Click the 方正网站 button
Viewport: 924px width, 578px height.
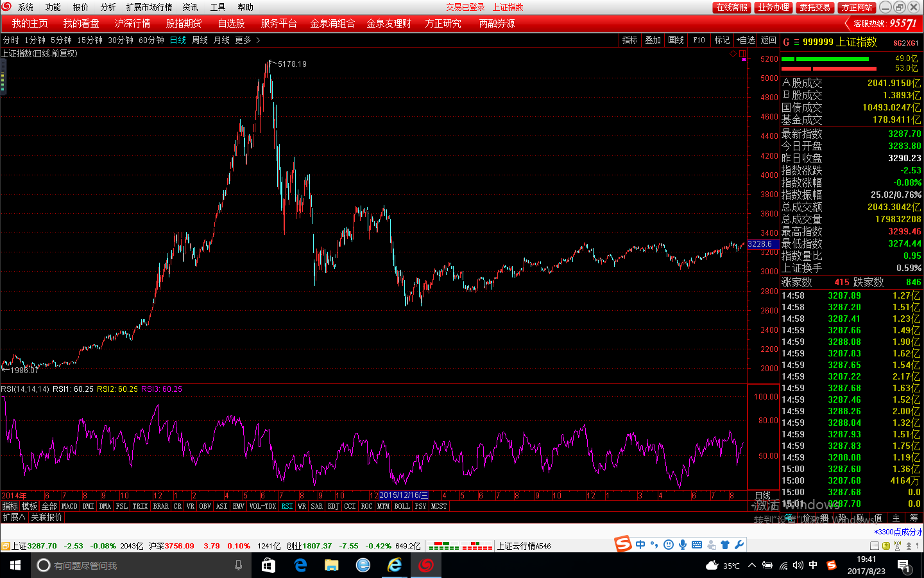click(x=857, y=7)
